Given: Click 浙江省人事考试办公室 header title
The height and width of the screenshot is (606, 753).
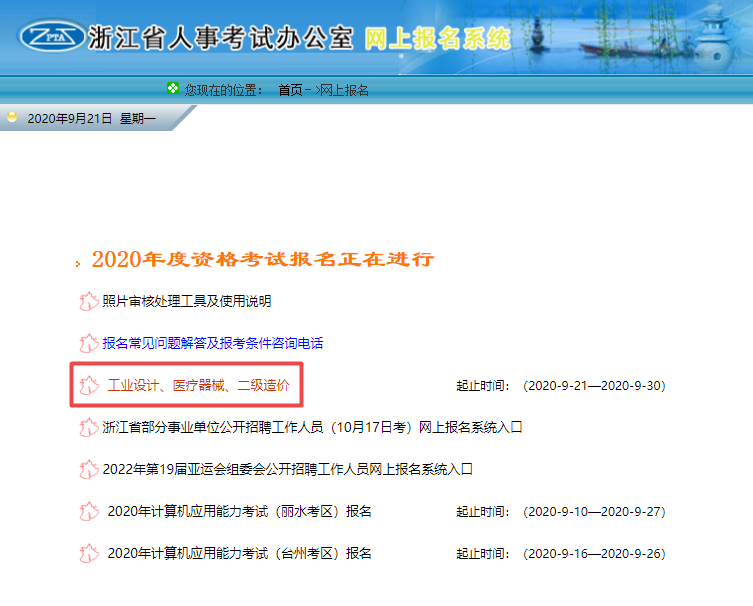Looking at the screenshot, I should [x=221, y=38].
